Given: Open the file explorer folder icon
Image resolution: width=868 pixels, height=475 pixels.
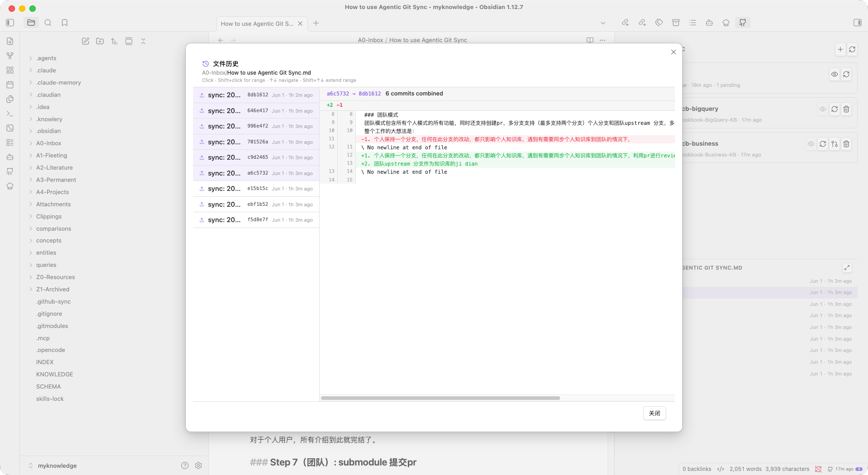Looking at the screenshot, I should pyautogui.click(x=31, y=23).
